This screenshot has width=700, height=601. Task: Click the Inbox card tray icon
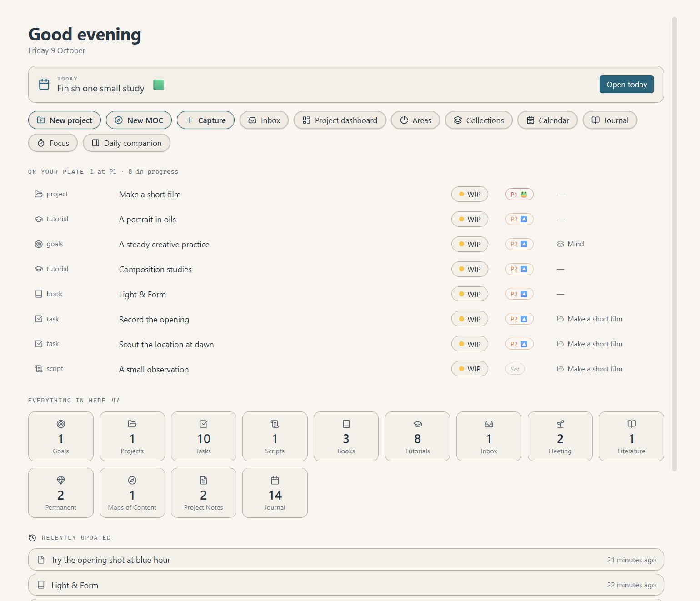pos(489,424)
